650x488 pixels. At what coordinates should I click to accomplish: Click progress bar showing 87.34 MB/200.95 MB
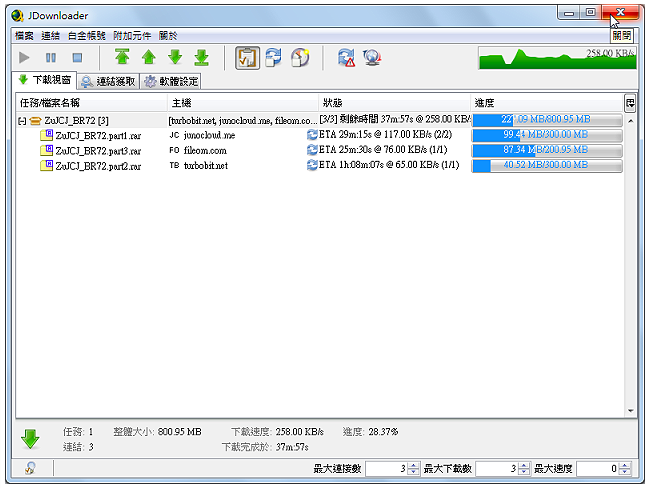pos(547,150)
